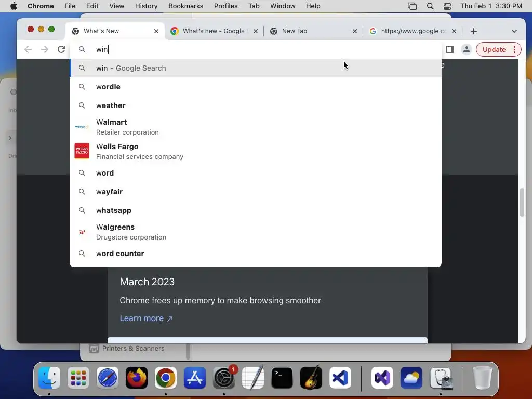Open Google Chrome from the dock
Image resolution: width=532 pixels, height=399 pixels.
coord(166,378)
